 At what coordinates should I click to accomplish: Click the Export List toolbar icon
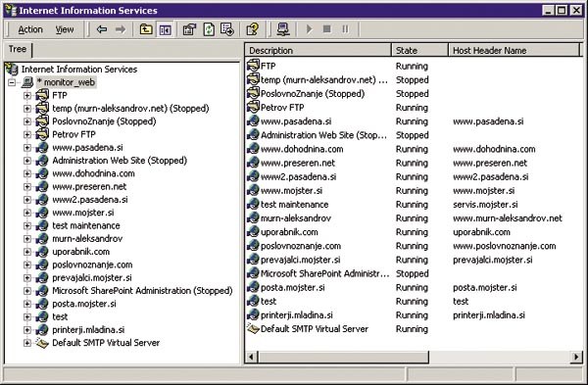[227, 29]
